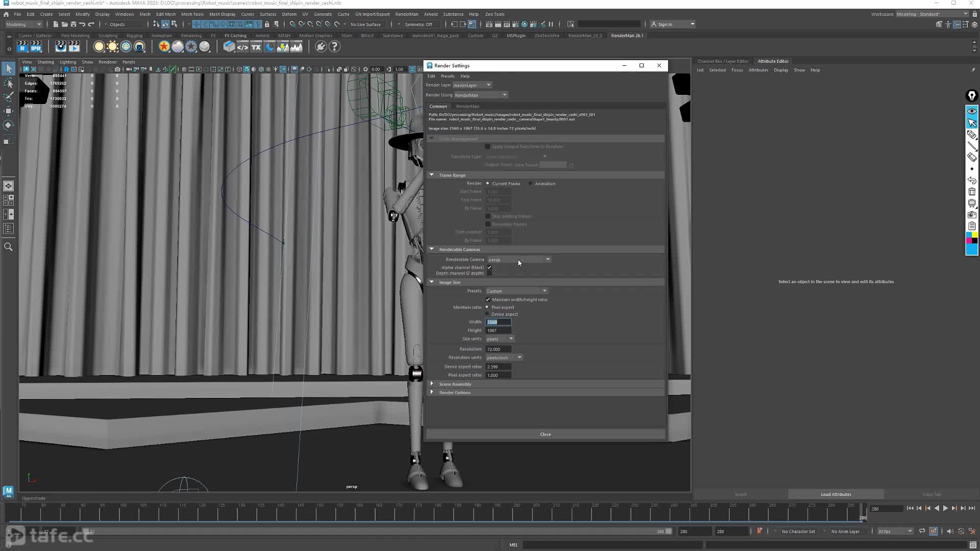Activate the Scale tool
This screenshot has width=980, height=551.
click(x=8, y=139)
